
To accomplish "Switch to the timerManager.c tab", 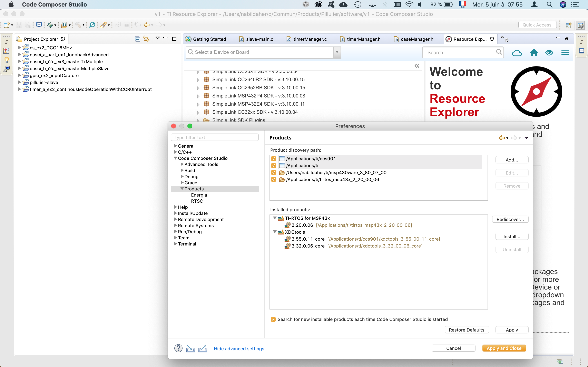I will (310, 39).
